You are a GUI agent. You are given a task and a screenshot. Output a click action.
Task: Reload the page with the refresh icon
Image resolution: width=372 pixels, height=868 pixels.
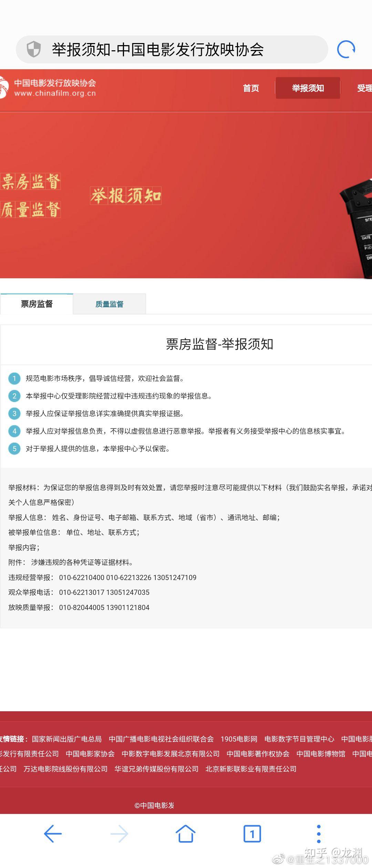pyautogui.click(x=346, y=49)
